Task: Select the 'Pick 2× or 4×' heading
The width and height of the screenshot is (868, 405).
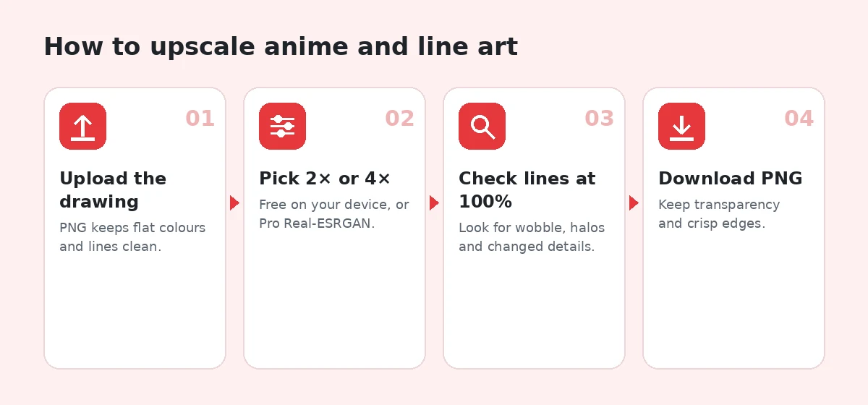Action: click(325, 179)
